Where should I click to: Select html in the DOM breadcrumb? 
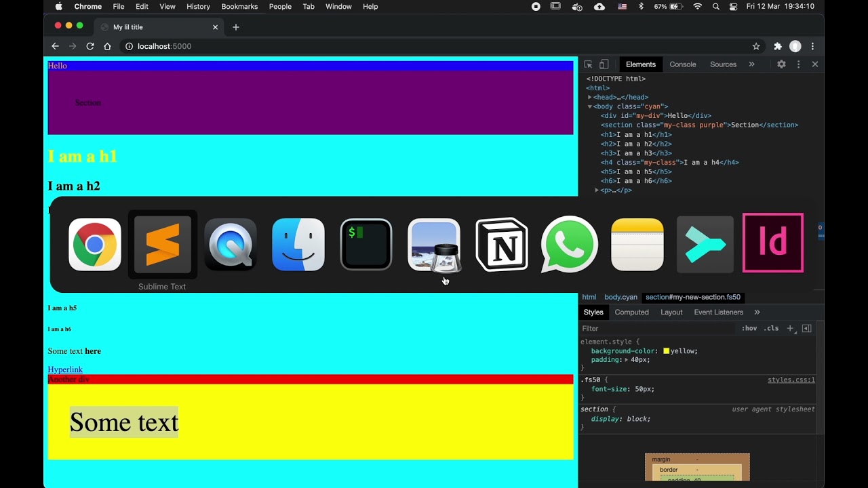point(589,297)
